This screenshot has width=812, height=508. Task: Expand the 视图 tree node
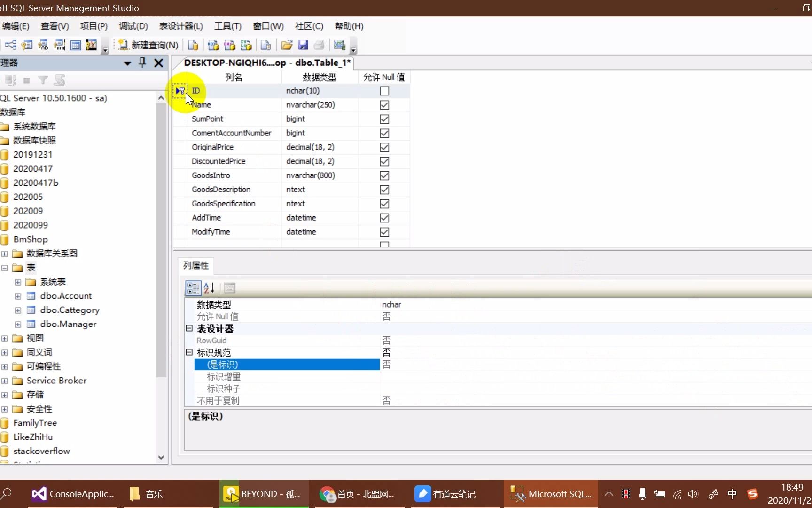pos(4,338)
